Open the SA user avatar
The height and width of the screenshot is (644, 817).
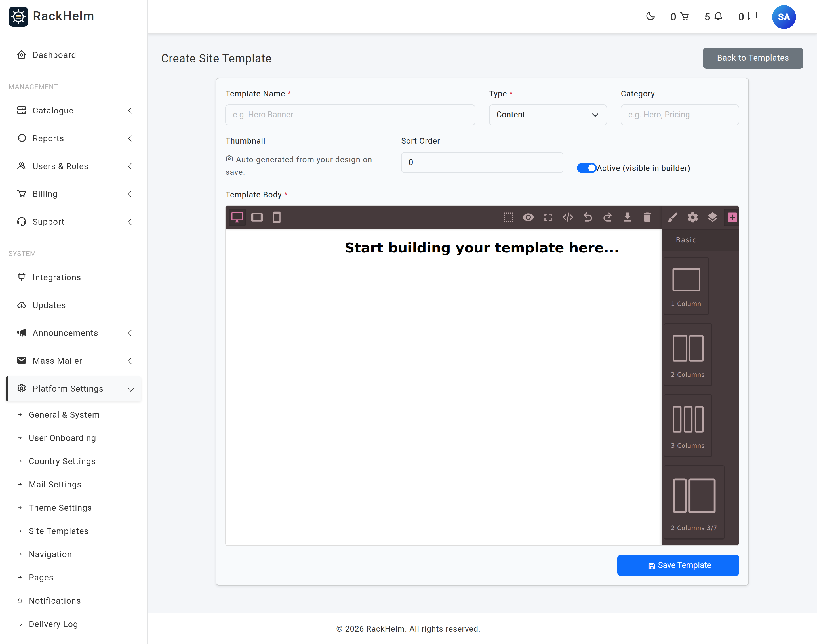pyautogui.click(x=784, y=17)
